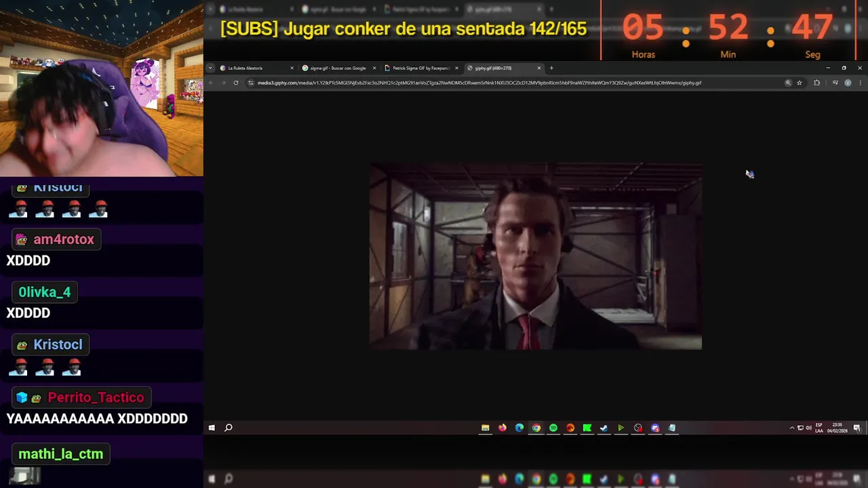Viewport: 868px width, 488px height.
Task: Close the sigma gif Google search tab
Action: point(374,68)
